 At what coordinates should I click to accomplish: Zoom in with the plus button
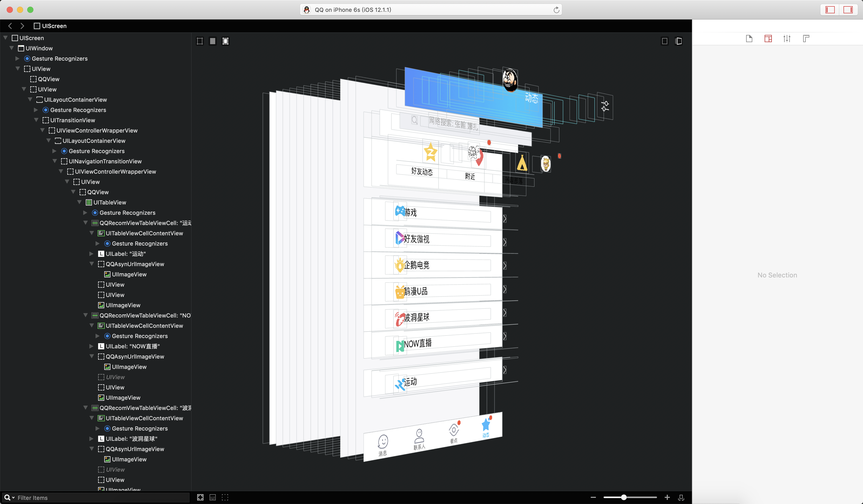667,497
